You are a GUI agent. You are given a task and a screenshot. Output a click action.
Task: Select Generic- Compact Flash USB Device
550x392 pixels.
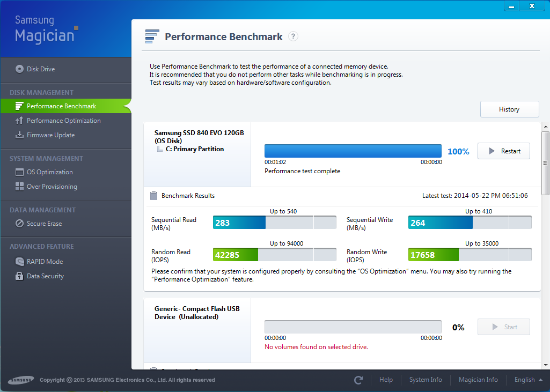(197, 313)
